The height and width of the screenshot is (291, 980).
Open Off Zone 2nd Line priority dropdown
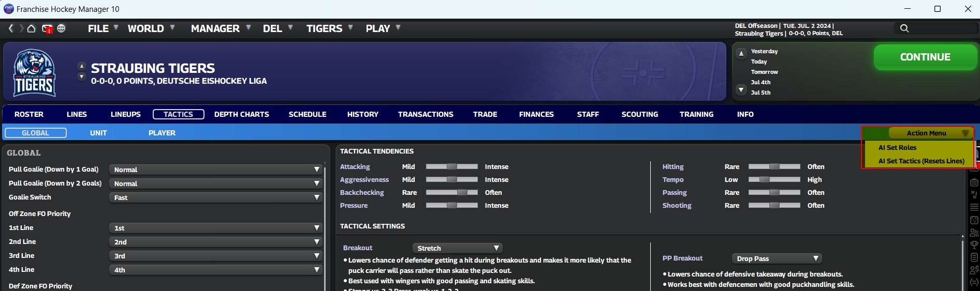click(x=215, y=242)
